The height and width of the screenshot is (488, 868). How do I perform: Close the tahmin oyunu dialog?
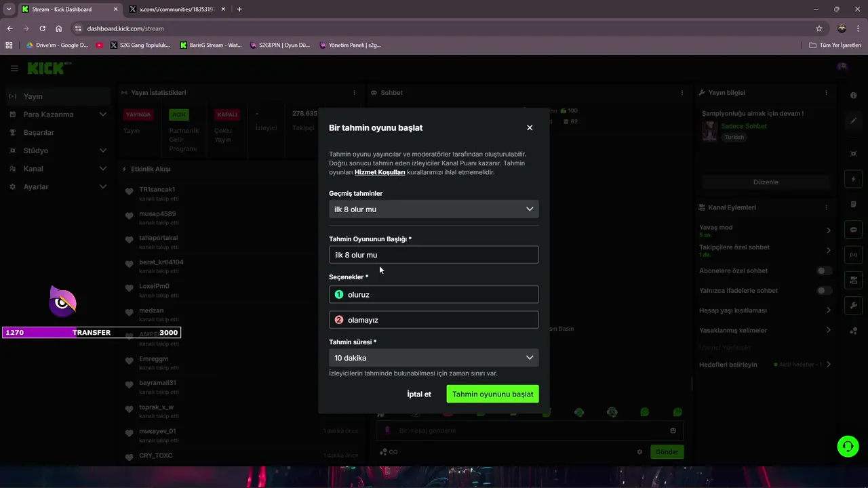pos(530,127)
